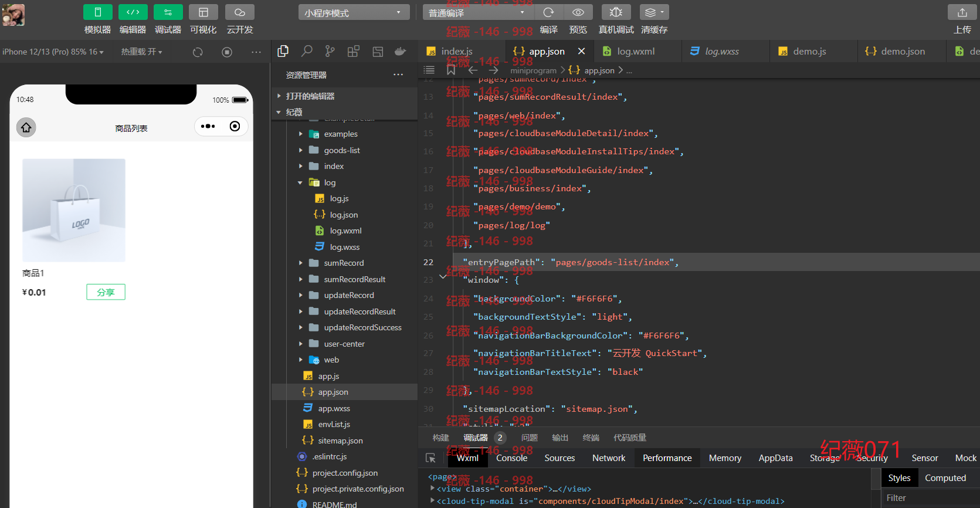This screenshot has height=508, width=980.
Task: Navigate back with the editor back arrow
Action: tap(473, 70)
